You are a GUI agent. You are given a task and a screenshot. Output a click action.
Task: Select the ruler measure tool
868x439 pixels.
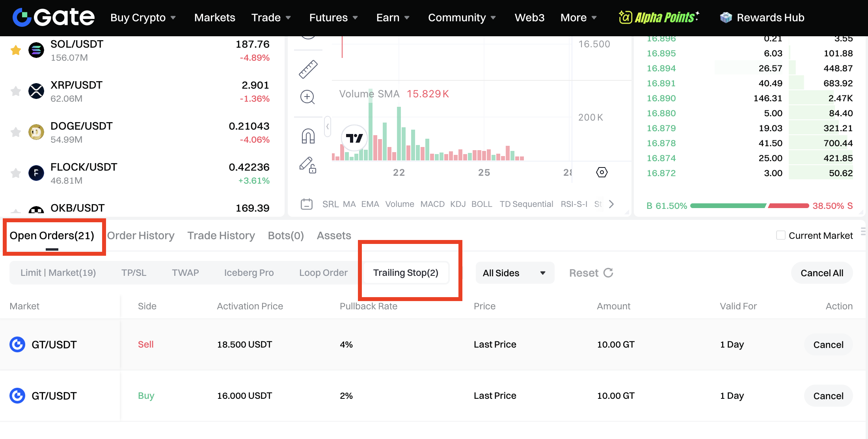point(308,69)
